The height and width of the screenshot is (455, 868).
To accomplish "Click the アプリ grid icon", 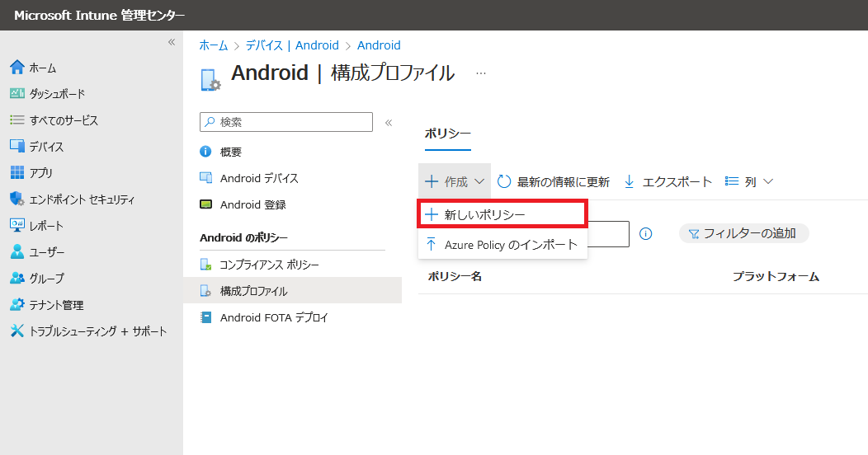I will coord(17,172).
